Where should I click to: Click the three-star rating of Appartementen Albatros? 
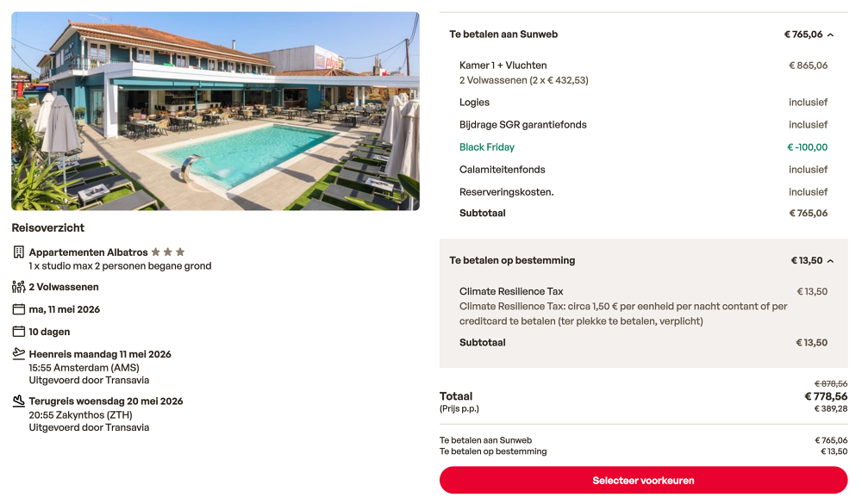tap(168, 252)
